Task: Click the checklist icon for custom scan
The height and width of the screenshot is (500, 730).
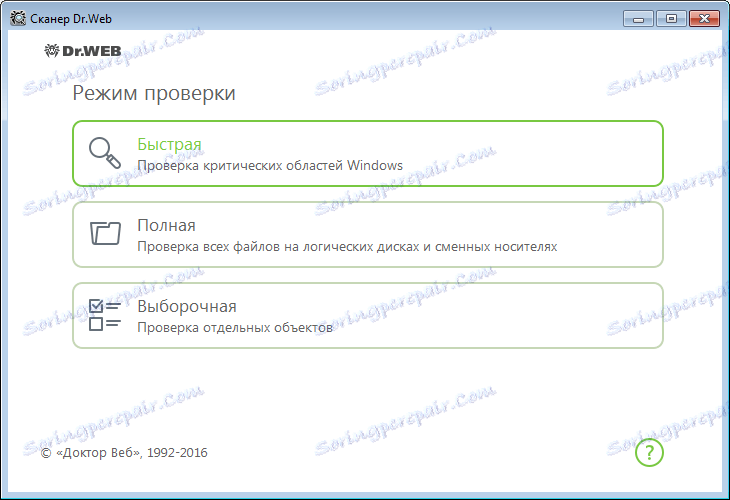Action: pos(105,315)
